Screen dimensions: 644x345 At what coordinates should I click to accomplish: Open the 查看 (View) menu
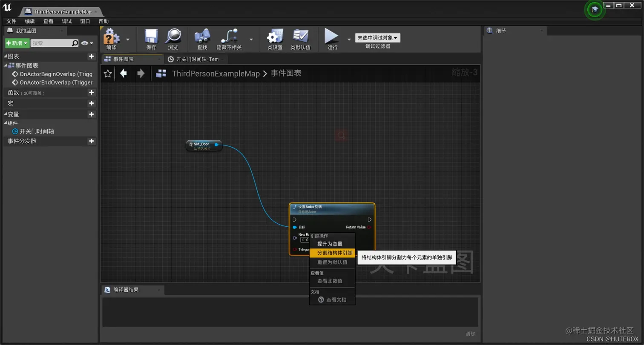(x=48, y=21)
